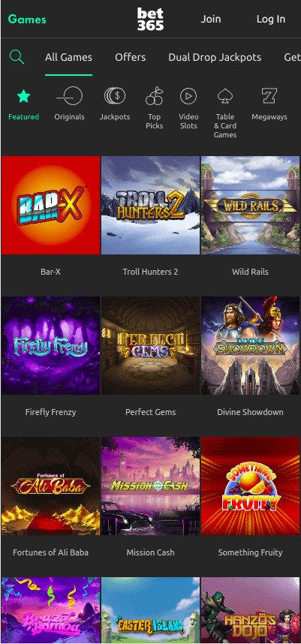301x644 pixels.
Task: Choose the Jackpots coins icon
Action: 115,96
